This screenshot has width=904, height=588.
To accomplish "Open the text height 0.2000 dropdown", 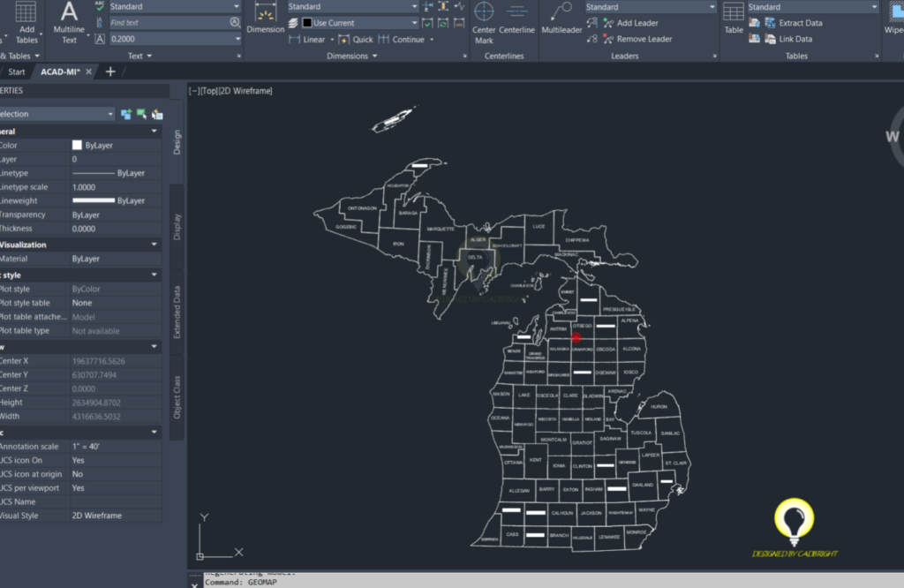I will (x=237, y=39).
